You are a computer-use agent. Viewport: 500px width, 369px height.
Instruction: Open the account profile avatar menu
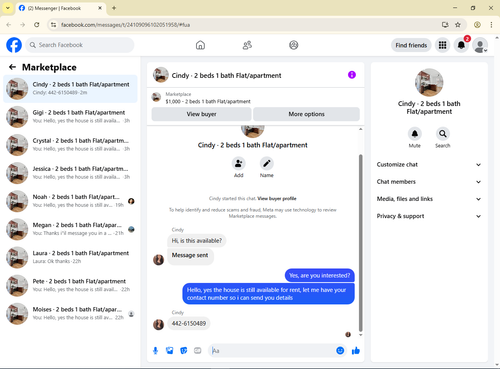point(480,45)
